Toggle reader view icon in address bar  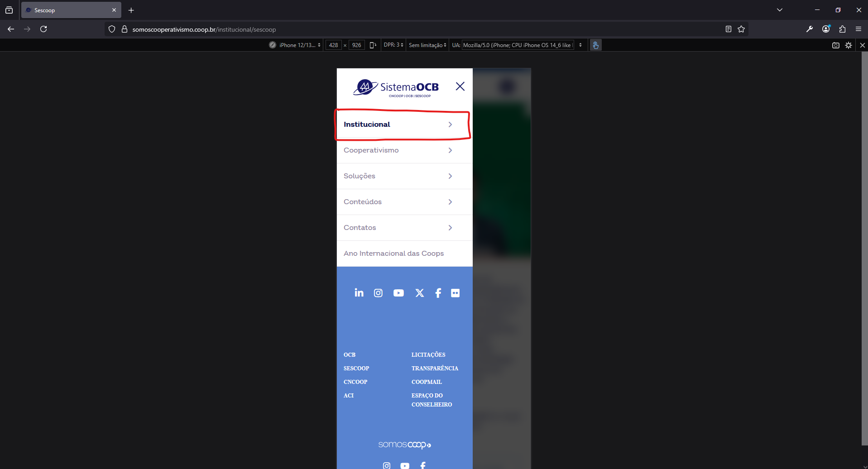click(x=728, y=29)
